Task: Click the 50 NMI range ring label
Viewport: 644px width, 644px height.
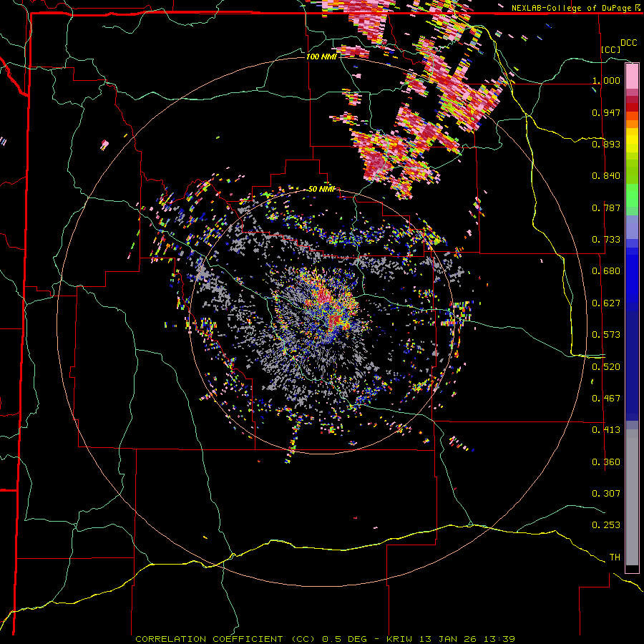Action: click(x=321, y=189)
